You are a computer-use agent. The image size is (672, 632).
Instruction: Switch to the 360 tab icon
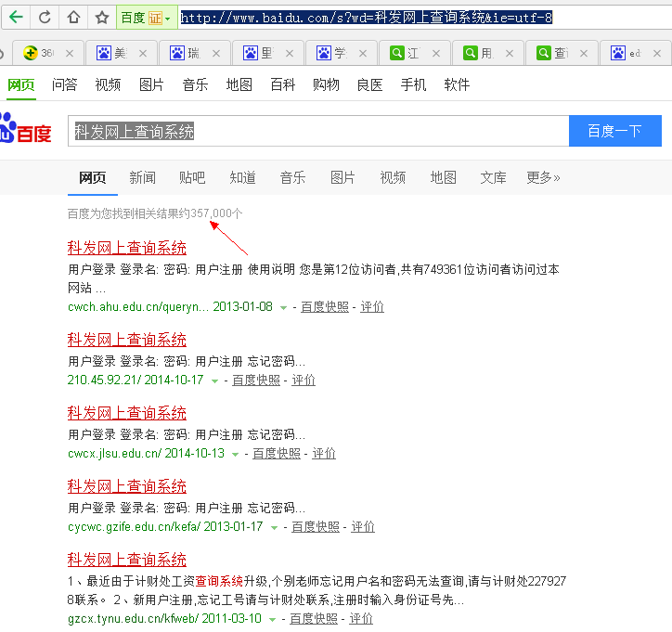(x=30, y=53)
